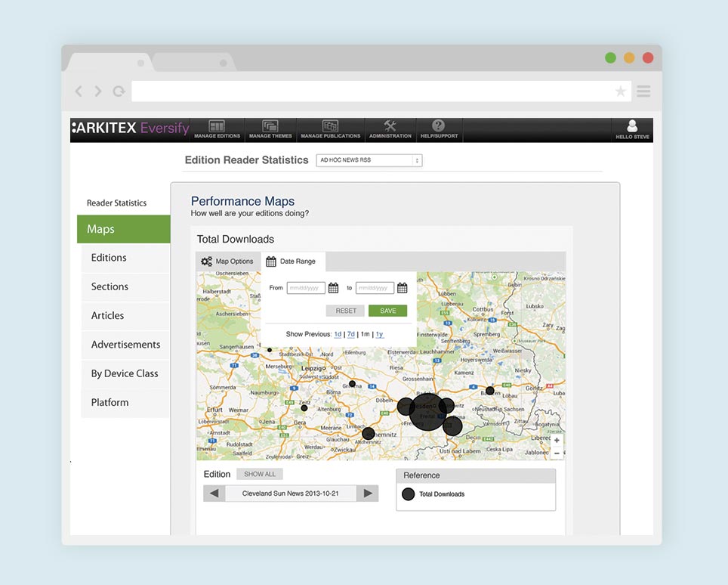Reload the page with the refresh icon

[x=119, y=91]
